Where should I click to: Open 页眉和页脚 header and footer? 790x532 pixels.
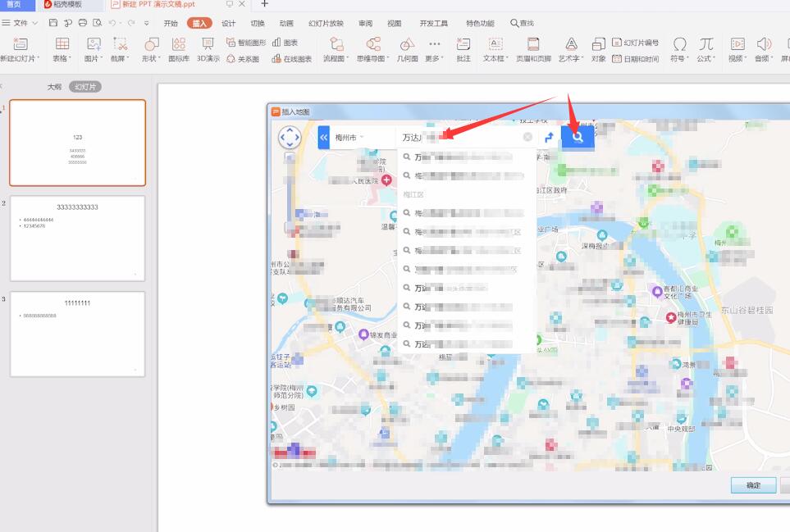click(533, 49)
